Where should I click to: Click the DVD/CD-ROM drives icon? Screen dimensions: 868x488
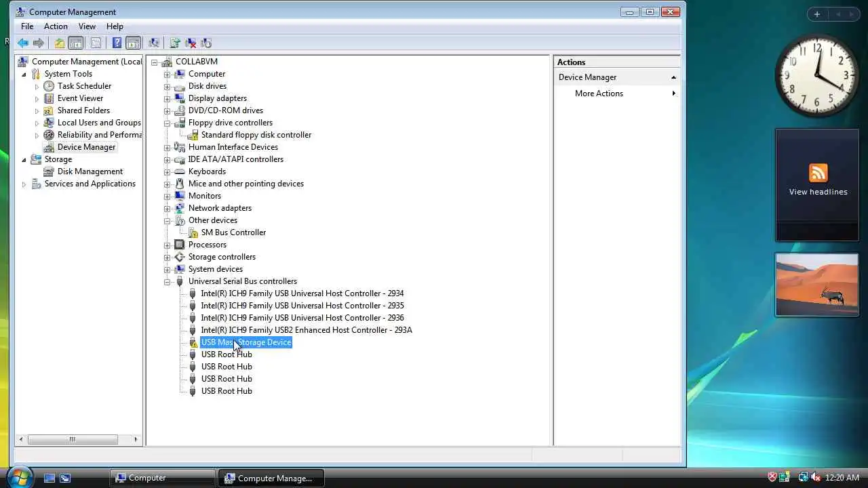(180, 110)
